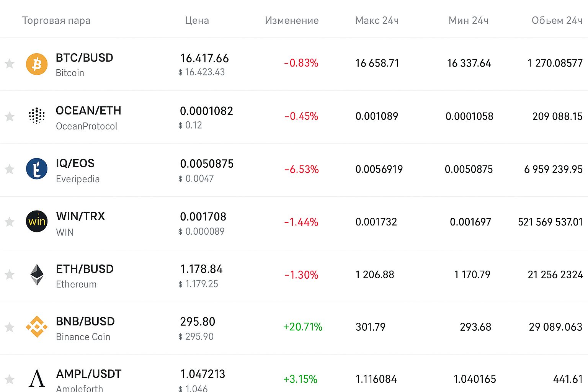Screen dimensions: 588x392
Task: Toggle favorite star for OCEAN/ETH
Action: [x=10, y=116]
